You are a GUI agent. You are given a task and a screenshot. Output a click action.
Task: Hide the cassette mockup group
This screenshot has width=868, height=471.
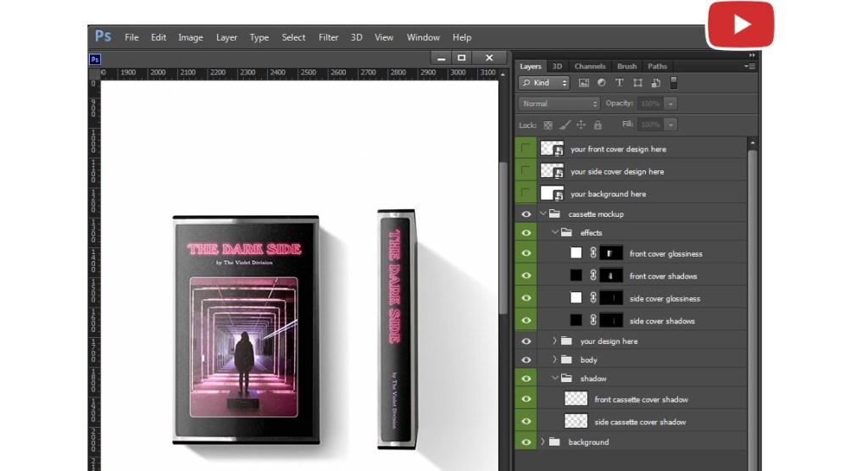[x=526, y=213]
